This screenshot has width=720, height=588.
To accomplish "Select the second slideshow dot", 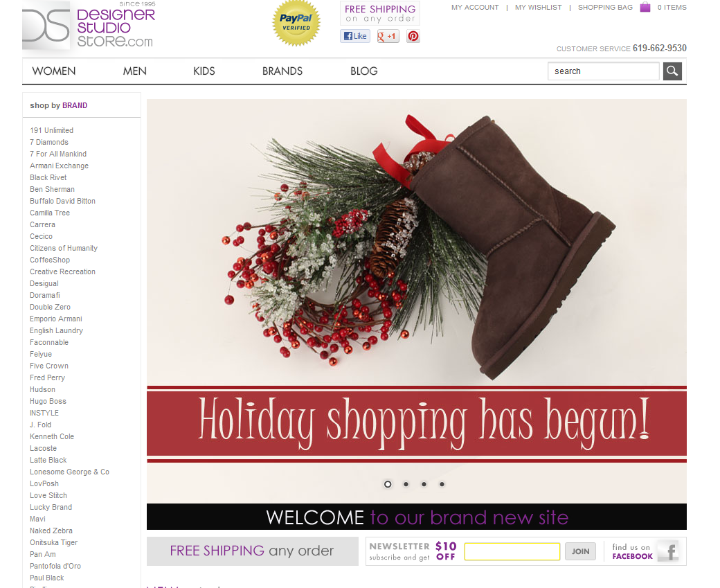I will coord(406,484).
